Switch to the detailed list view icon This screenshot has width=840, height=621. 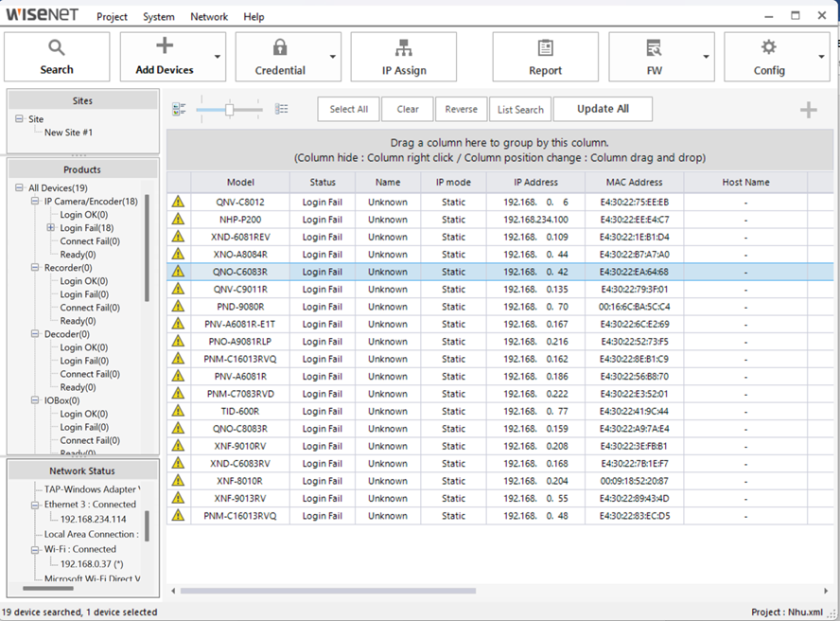point(282,110)
